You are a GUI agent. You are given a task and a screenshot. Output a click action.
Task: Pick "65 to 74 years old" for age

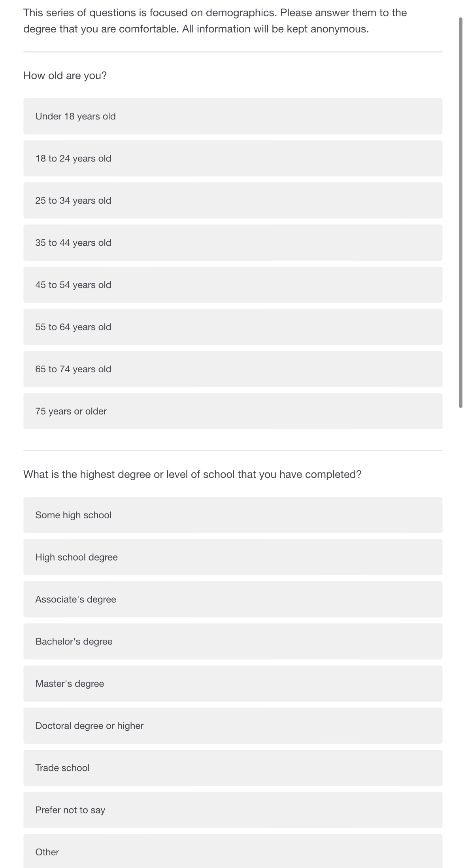coord(233,369)
